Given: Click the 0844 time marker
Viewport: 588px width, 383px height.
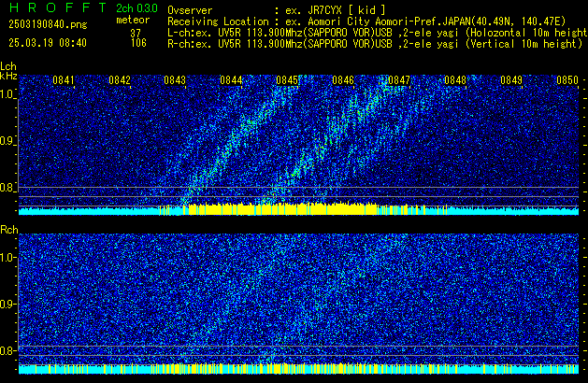Looking at the screenshot, I should tap(231, 80).
